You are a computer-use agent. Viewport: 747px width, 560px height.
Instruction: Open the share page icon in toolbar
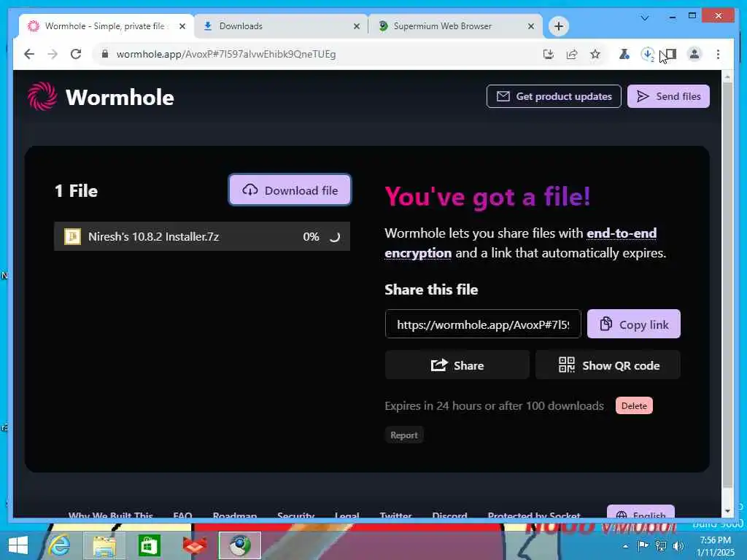point(572,54)
